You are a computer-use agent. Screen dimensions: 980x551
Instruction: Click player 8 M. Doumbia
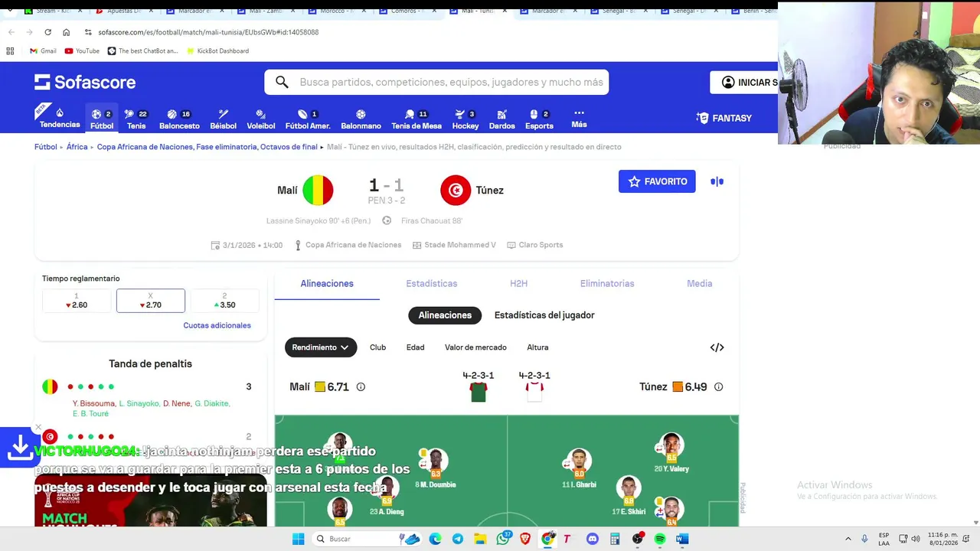point(436,468)
